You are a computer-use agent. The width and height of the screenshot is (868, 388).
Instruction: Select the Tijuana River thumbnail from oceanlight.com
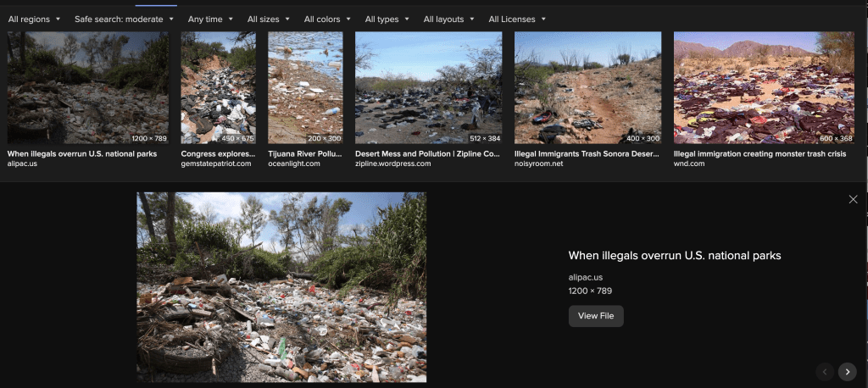[305, 88]
